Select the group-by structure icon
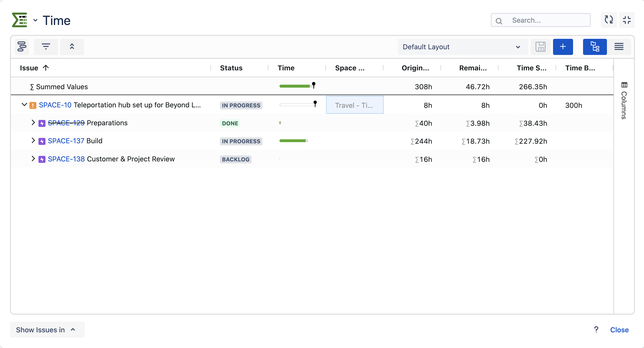Screen dimensions: 644x348 click(22, 47)
